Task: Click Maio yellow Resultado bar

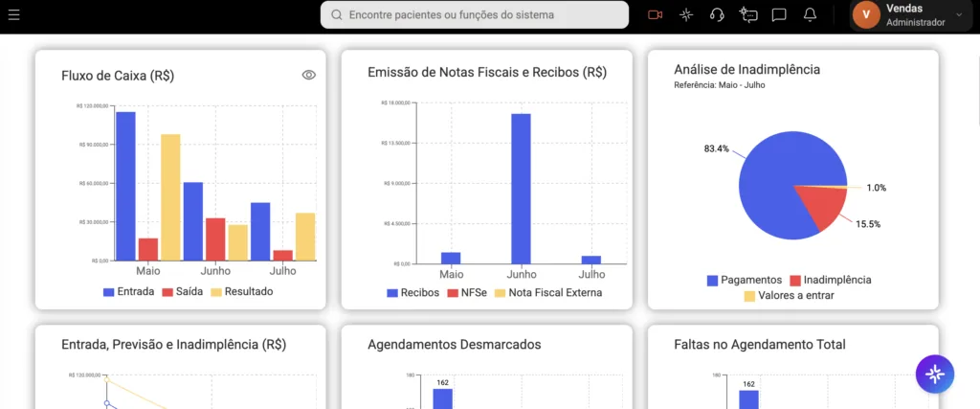Action: point(170,197)
